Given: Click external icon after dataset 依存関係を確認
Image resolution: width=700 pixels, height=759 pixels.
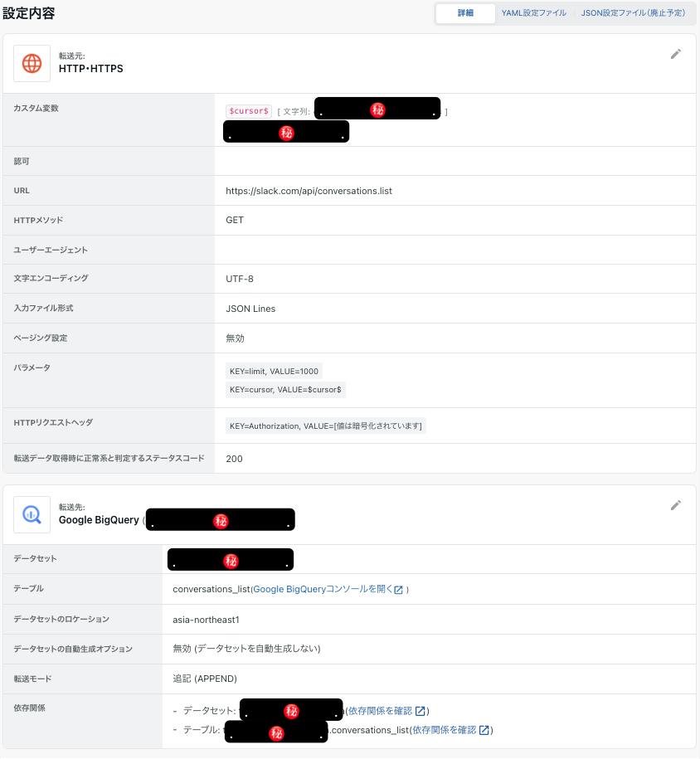Looking at the screenshot, I should pyautogui.click(x=420, y=711).
